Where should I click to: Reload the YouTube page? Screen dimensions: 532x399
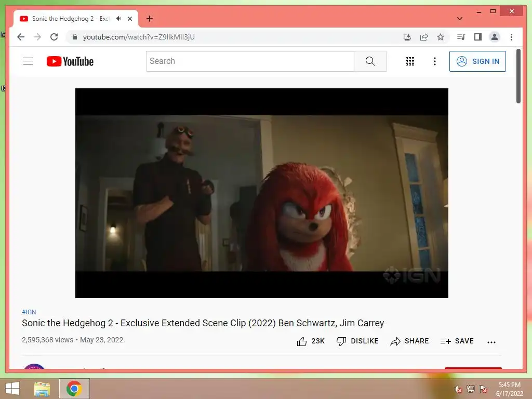pos(54,37)
